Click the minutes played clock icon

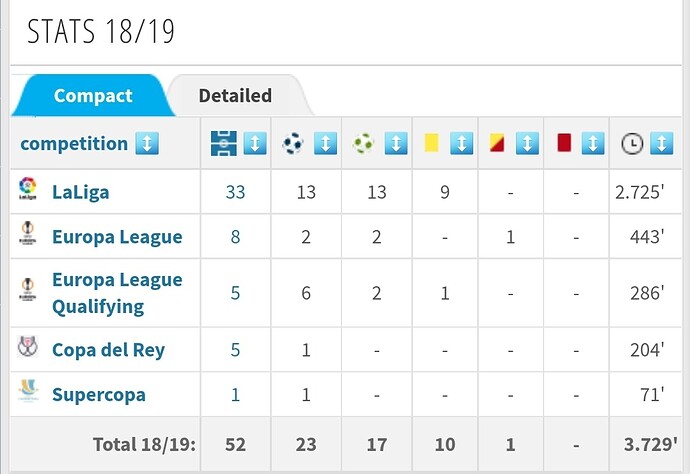pos(631,144)
